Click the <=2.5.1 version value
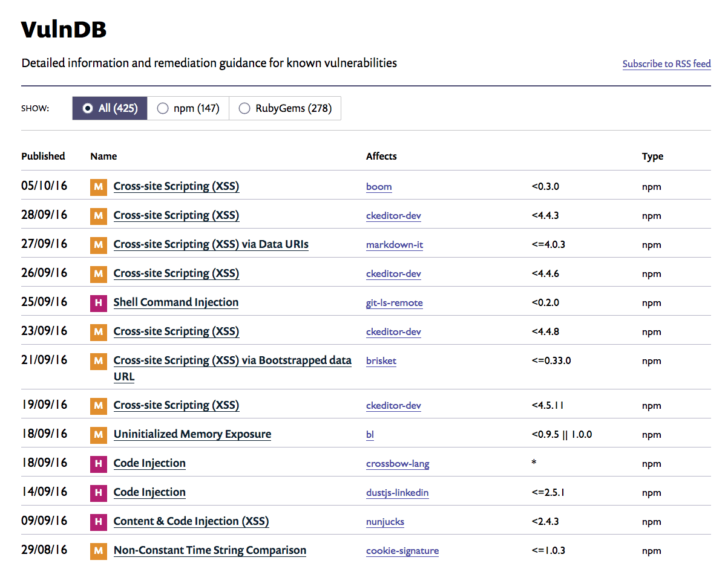 [548, 493]
